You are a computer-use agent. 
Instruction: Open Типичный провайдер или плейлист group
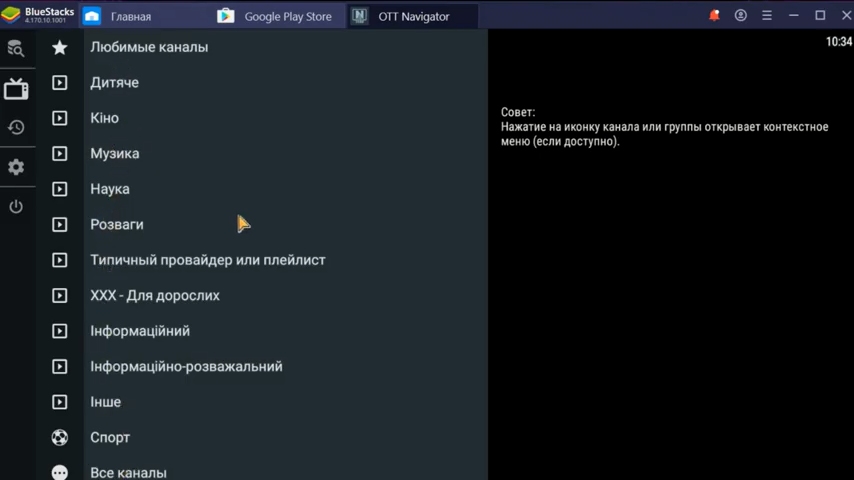tap(207, 260)
